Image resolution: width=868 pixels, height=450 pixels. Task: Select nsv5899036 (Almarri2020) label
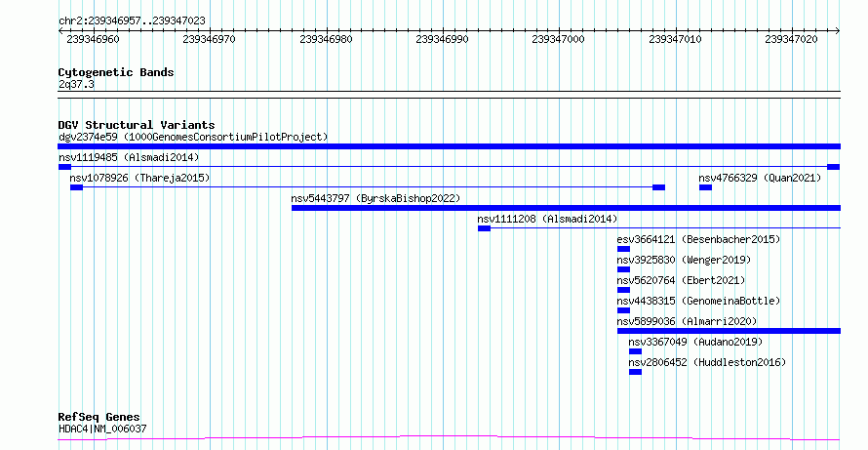coord(687,321)
